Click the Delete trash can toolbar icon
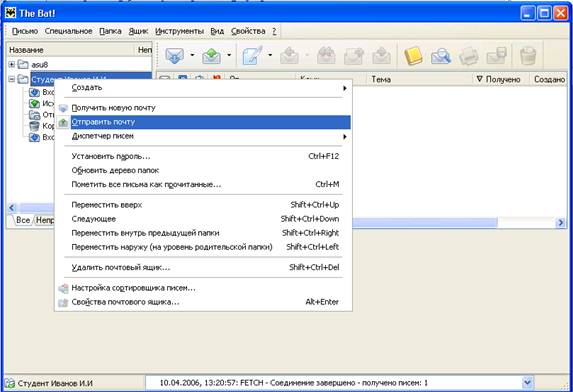This screenshot has height=392, width=573. [x=528, y=56]
